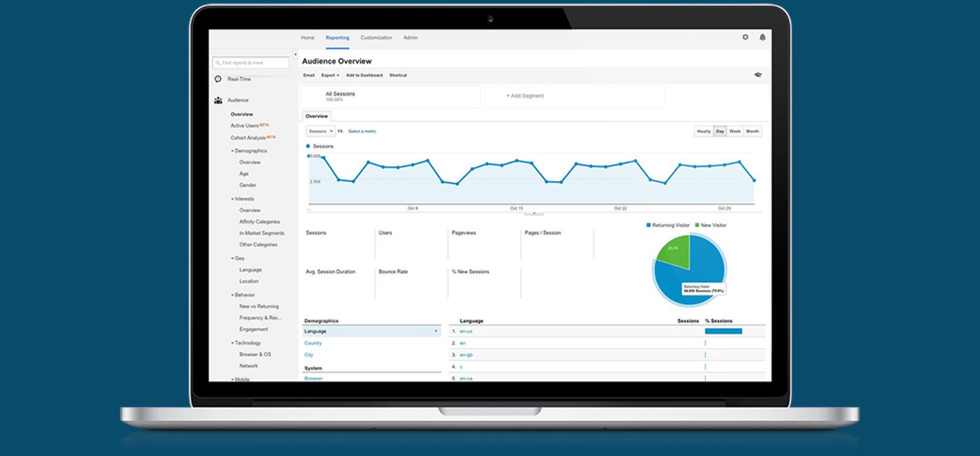Open the Export dropdown menu
The width and height of the screenshot is (980, 456).
tap(330, 75)
